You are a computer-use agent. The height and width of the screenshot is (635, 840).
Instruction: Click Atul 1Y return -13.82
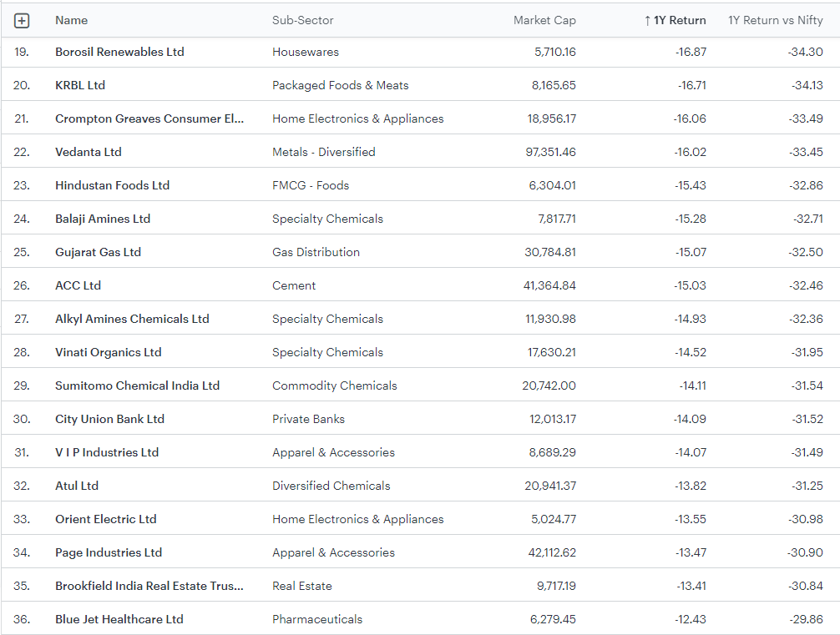690,486
